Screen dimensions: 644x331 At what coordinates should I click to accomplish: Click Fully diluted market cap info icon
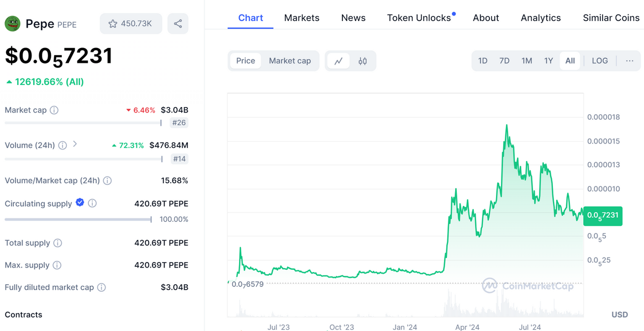click(x=102, y=287)
